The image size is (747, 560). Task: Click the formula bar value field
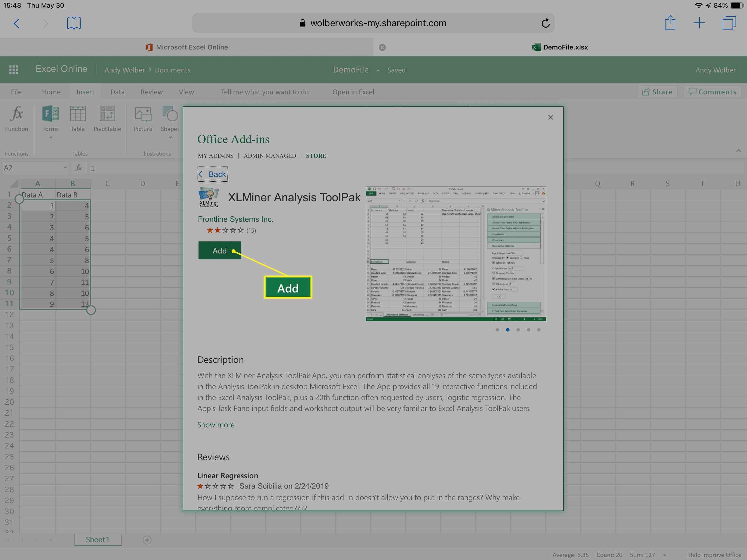click(x=135, y=168)
